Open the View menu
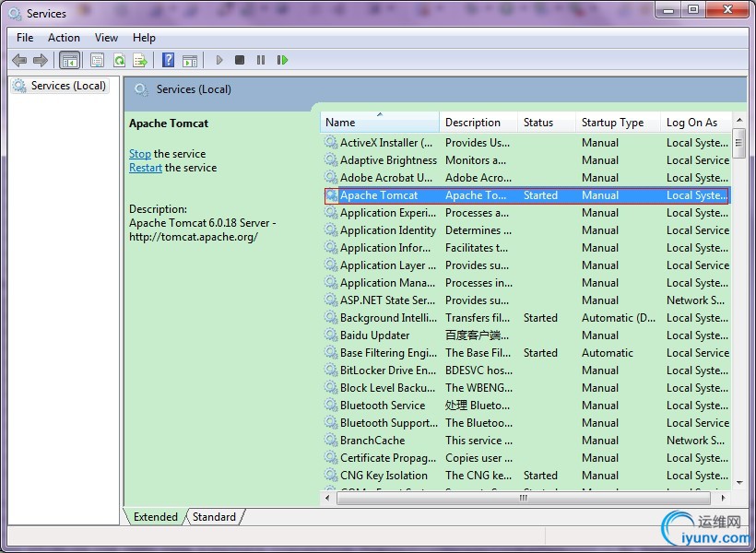The width and height of the screenshot is (756, 553). [x=107, y=38]
